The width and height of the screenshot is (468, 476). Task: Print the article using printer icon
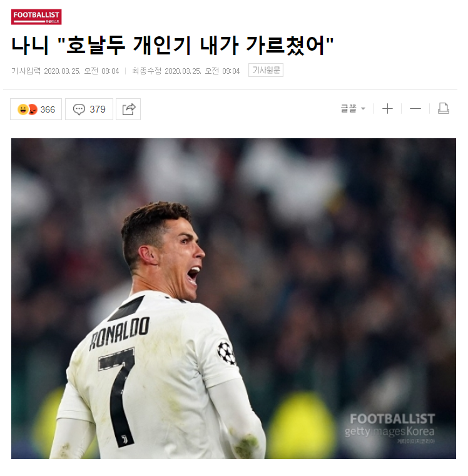pos(444,109)
